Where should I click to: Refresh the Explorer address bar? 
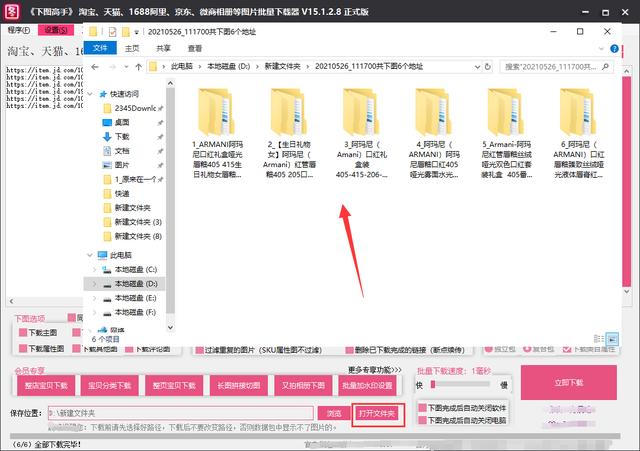tap(488, 67)
